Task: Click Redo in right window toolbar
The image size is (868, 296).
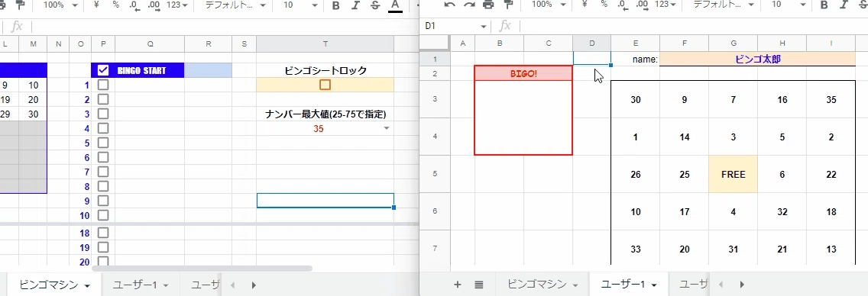Action: pos(469,5)
